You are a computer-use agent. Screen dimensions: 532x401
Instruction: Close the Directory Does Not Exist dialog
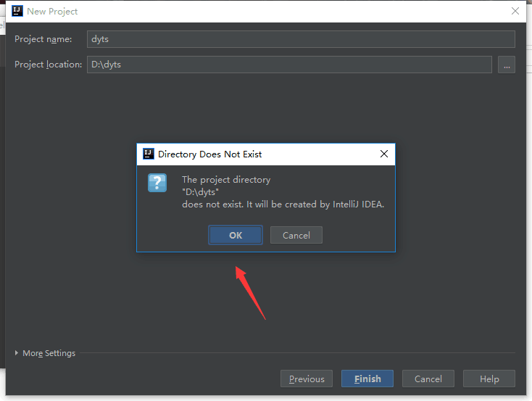click(x=384, y=154)
